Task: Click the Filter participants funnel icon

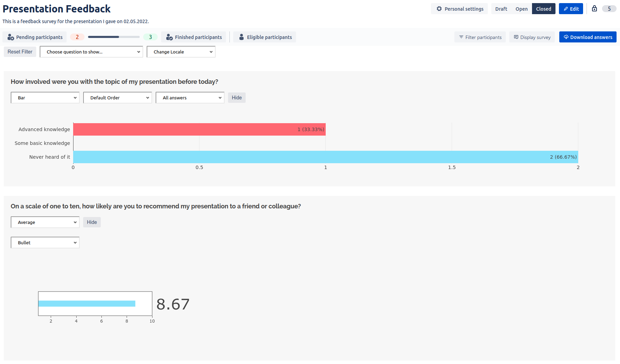Action: click(x=461, y=37)
